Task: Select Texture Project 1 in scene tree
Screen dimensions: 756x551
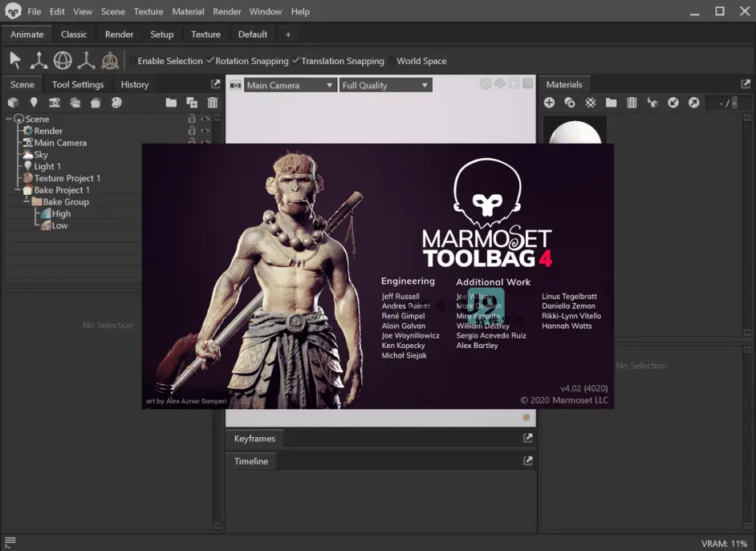Action: tap(67, 178)
